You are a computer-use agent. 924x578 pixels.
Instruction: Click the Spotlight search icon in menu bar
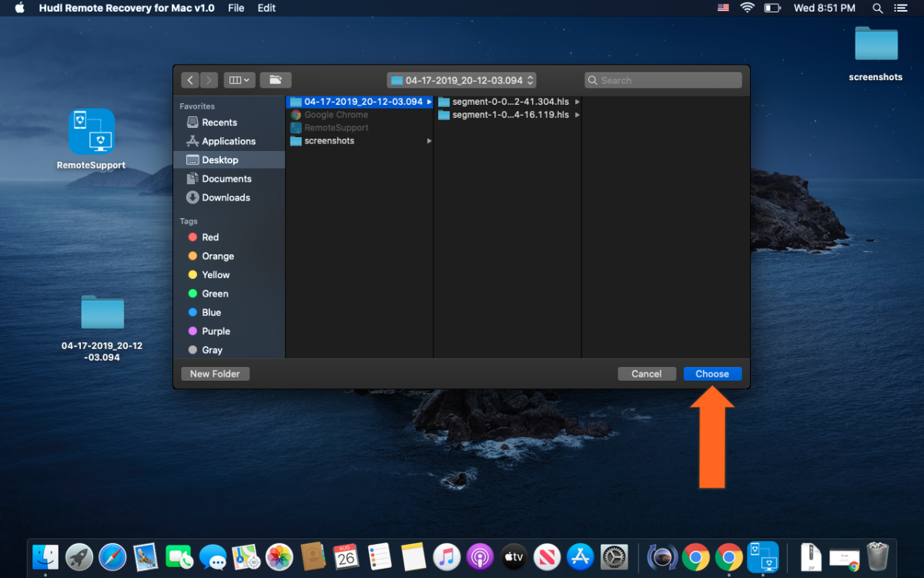(x=878, y=8)
